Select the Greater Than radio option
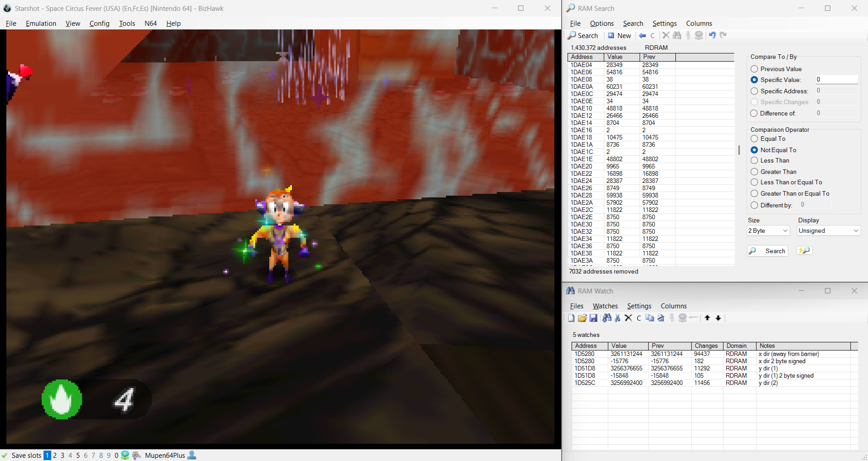The image size is (868, 461). (x=754, y=172)
